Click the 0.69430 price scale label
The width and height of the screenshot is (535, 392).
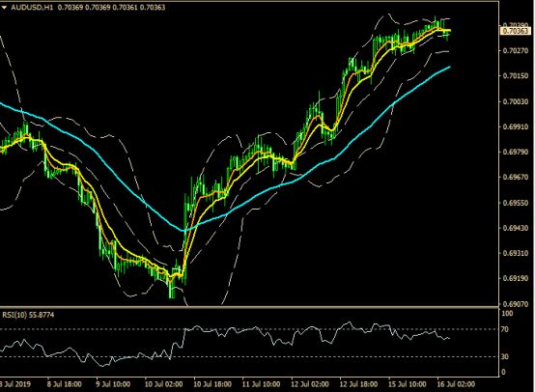[x=516, y=228]
